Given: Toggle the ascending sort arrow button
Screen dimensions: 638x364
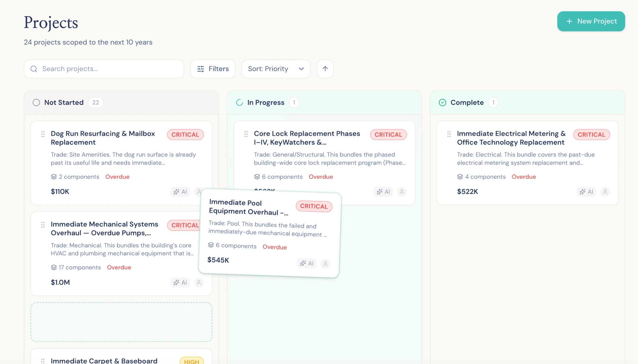Looking at the screenshot, I should tap(325, 69).
